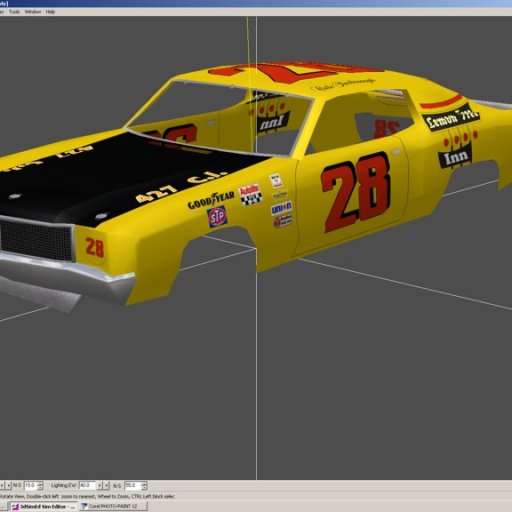
Task: Select the large red 28 on car door
Action: [355, 192]
